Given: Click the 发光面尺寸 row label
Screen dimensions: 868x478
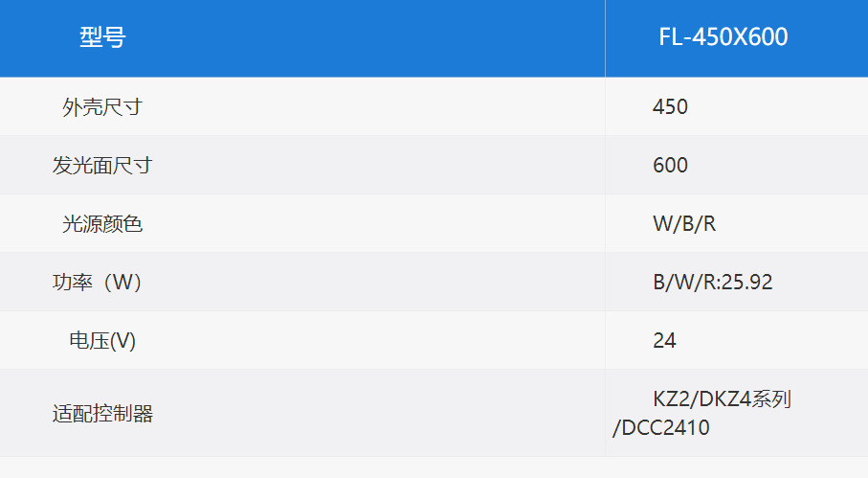Looking at the screenshot, I should tap(102, 165).
